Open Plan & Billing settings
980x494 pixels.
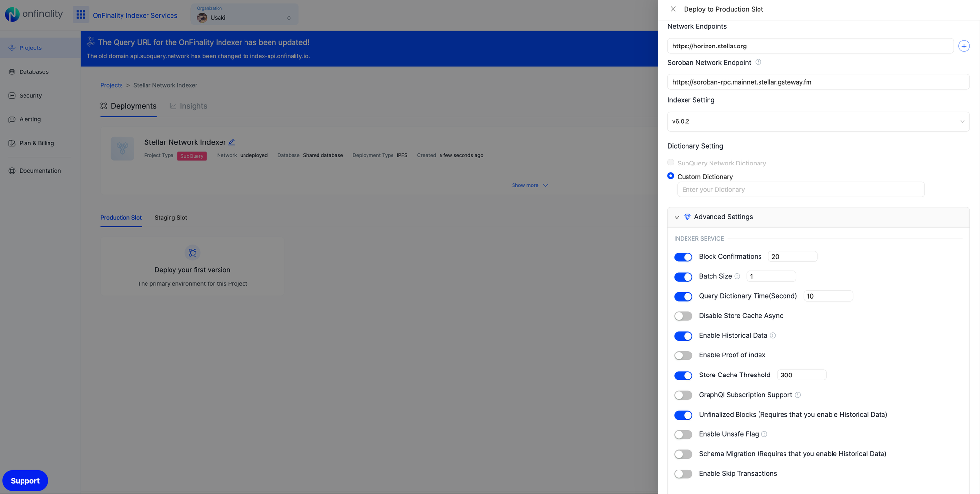36,143
